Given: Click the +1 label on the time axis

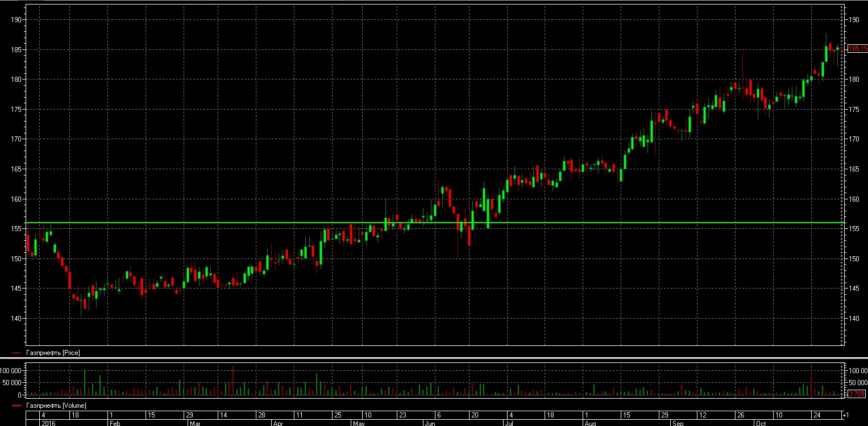Looking at the screenshot, I should pyautogui.click(x=846, y=415).
